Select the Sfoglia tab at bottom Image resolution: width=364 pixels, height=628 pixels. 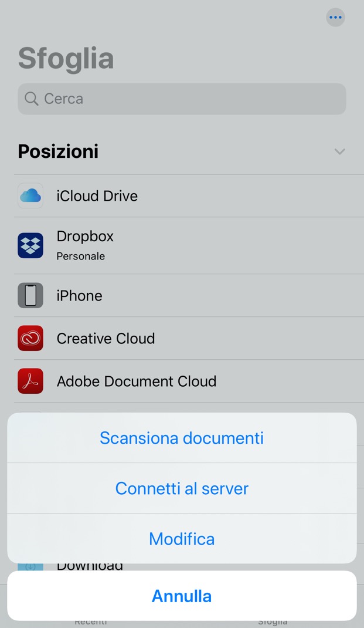(273, 622)
